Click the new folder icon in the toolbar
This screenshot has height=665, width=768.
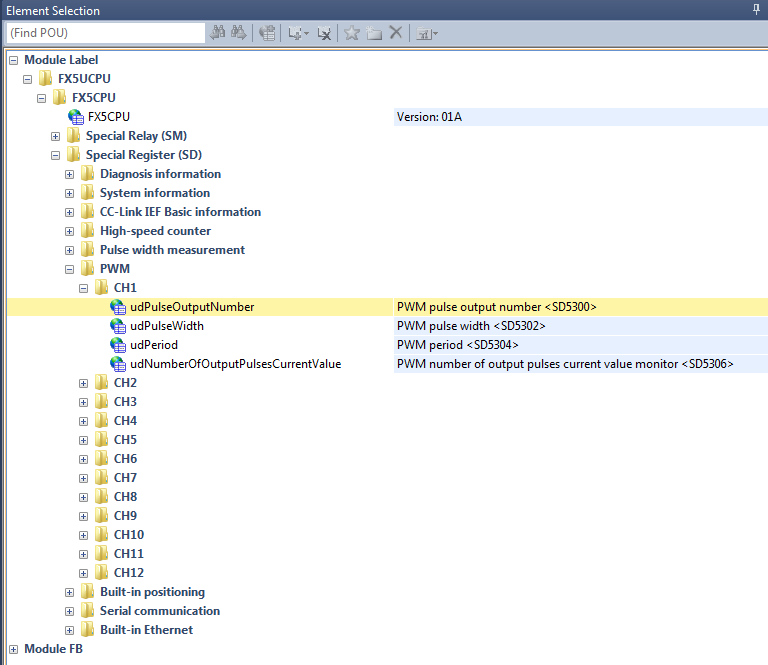tap(374, 33)
